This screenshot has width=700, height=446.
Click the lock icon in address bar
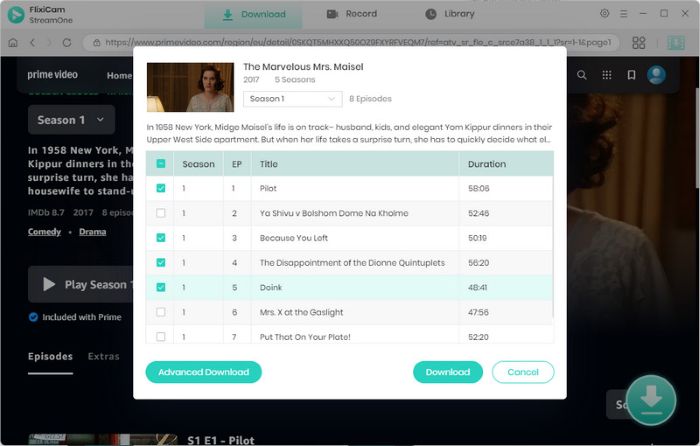[x=96, y=42]
